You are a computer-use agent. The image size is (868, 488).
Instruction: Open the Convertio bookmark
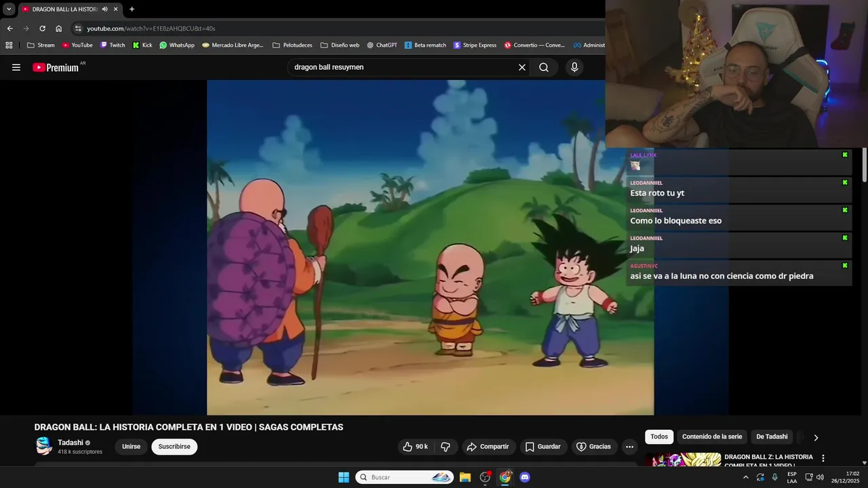click(x=534, y=45)
